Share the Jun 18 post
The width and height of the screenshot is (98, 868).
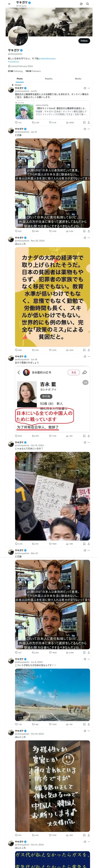(x=89, y=436)
